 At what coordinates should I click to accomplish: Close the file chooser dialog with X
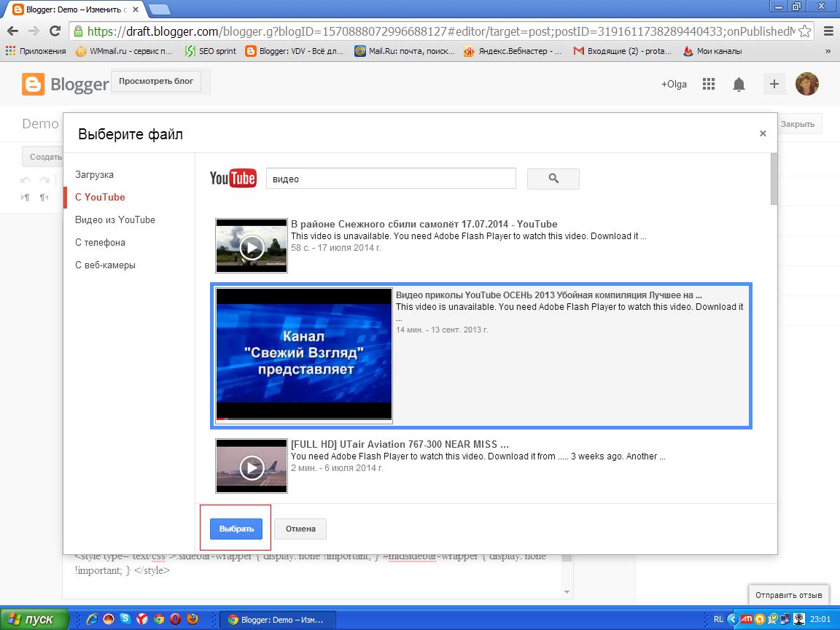[x=763, y=133]
